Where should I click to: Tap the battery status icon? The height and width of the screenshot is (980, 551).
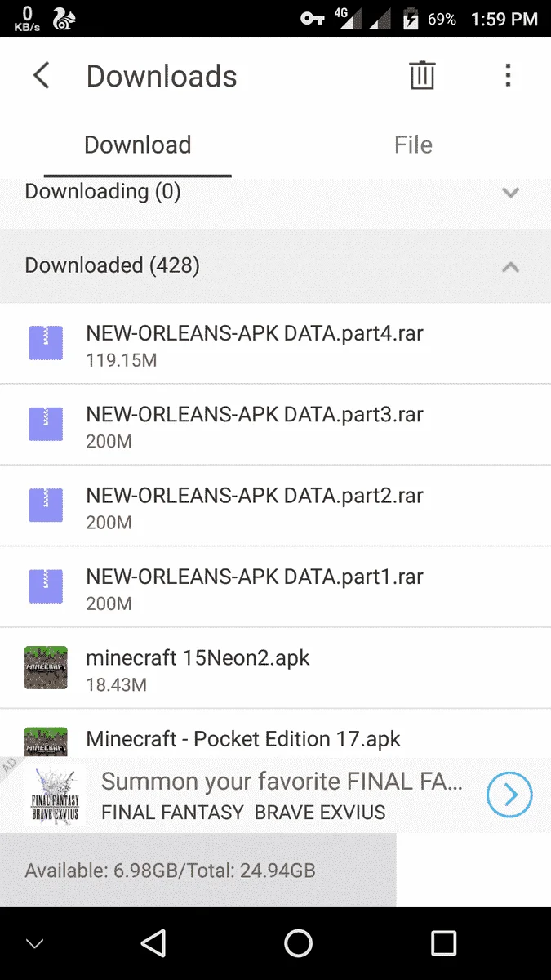pyautogui.click(x=411, y=19)
